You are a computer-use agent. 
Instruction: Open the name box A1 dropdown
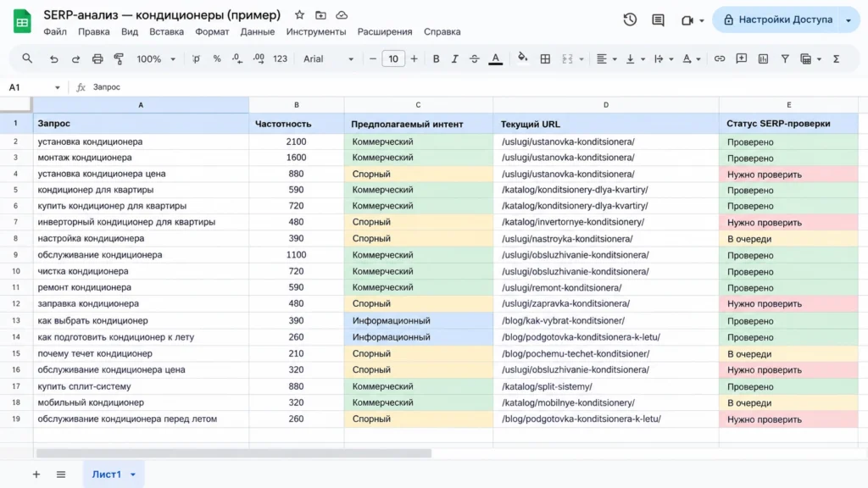tap(57, 87)
